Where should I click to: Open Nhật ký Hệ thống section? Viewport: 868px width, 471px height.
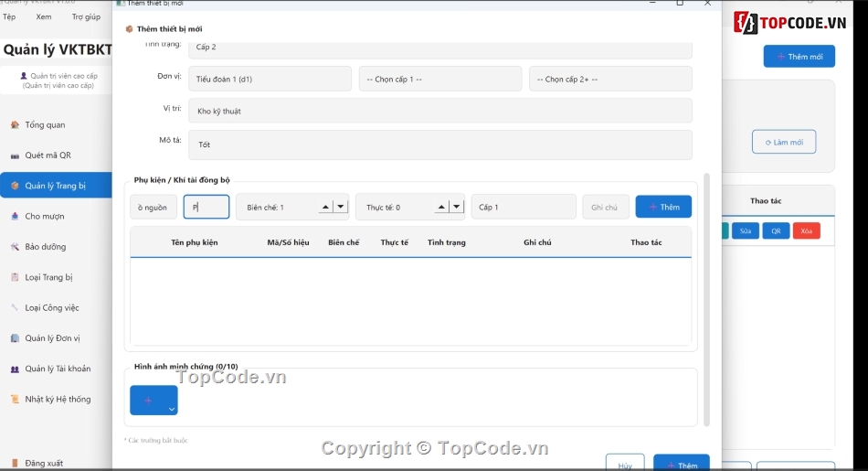tap(56, 399)
